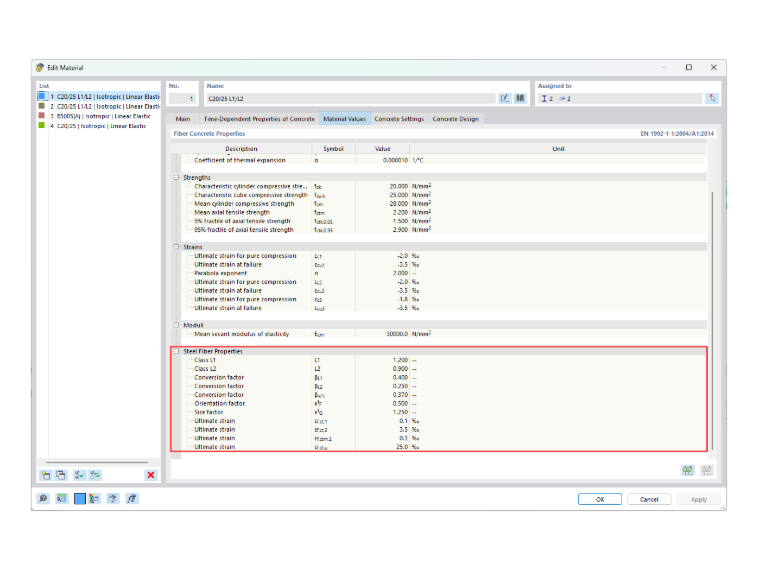Click the Size factor value 1.250
760x570 pixels.
click(x=400, y=412)
